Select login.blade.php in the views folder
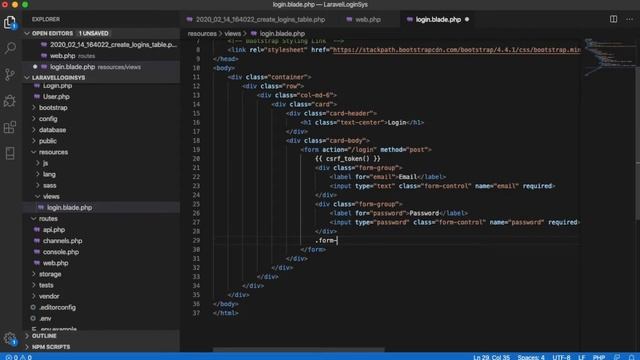Viewport: 640px width, 360px height. pos(69,207)
